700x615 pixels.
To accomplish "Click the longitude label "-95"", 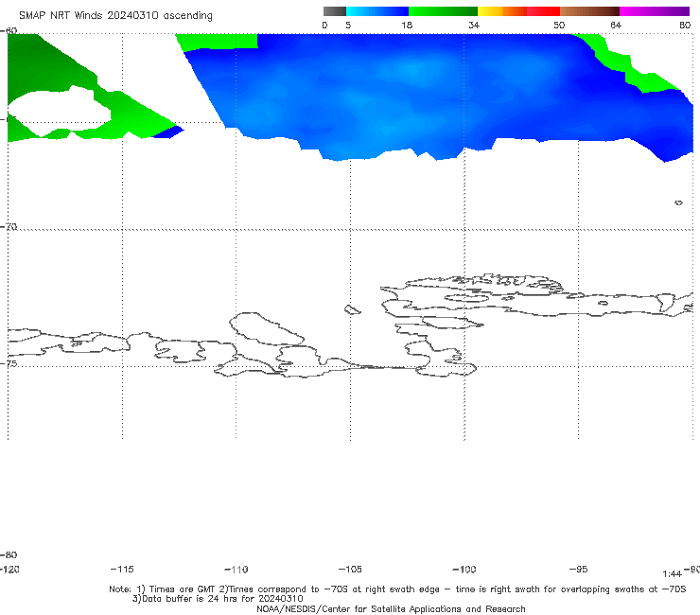I will pos(578,569).
